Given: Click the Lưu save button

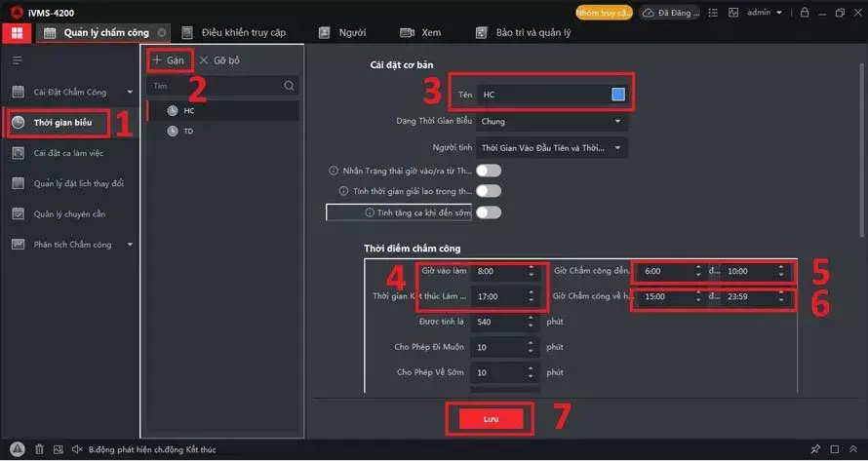Looking at the screenshot, I should point(491,419).
